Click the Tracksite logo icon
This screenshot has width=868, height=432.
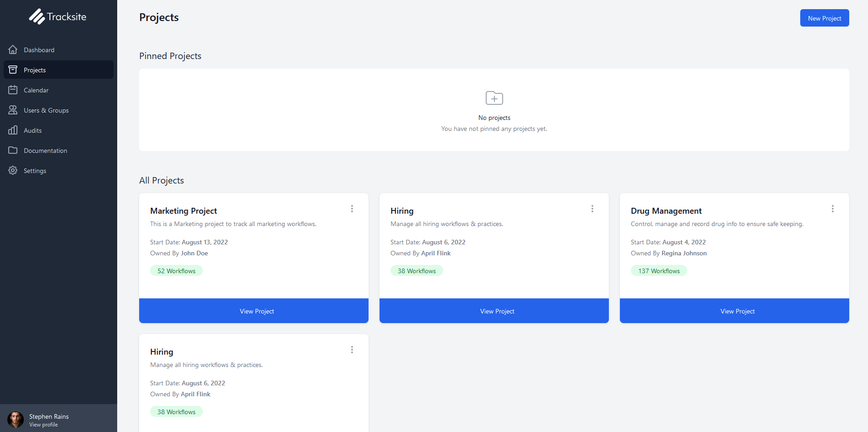[x=37, y=17]
